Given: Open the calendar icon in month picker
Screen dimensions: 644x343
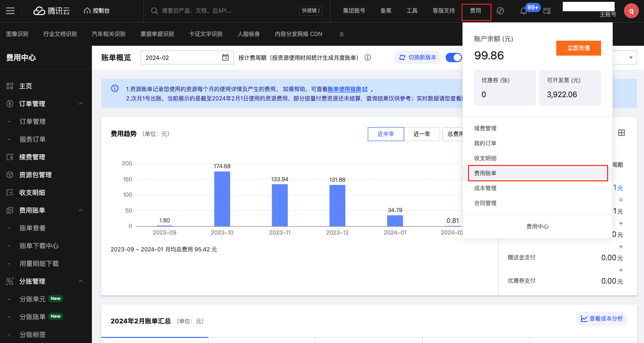Looking at the screenshot, I should (225, 57).
